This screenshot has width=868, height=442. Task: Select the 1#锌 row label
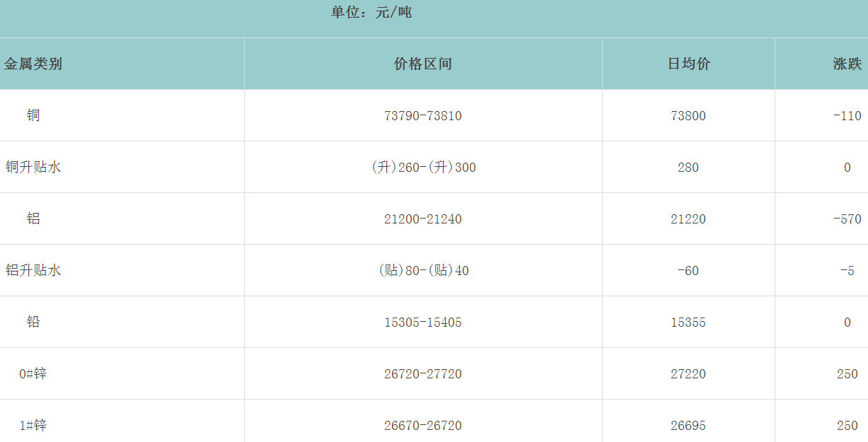(33, 425)
